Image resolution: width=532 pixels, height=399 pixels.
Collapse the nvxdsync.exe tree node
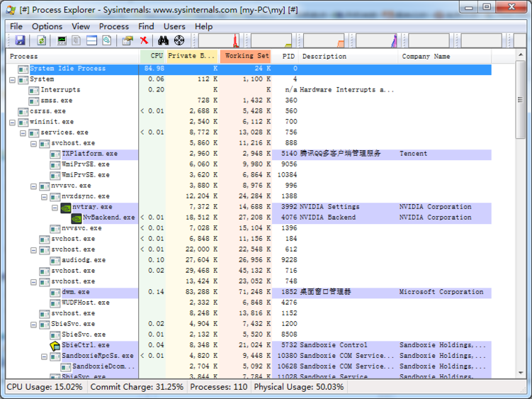tap(44, 197)
